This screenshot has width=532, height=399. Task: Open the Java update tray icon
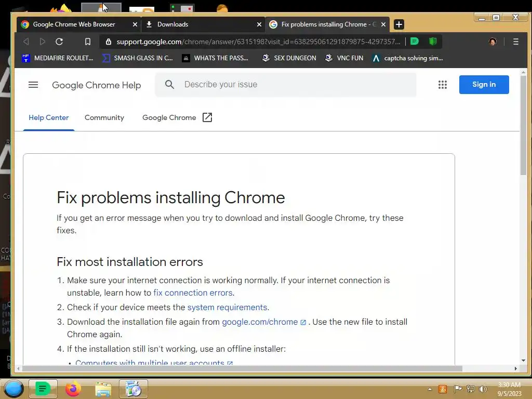[443, 389]
